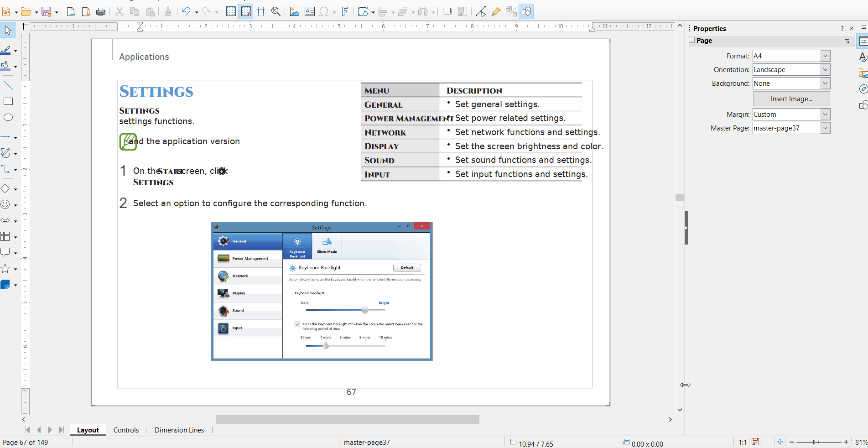Viewport: 868px width, 448px height.
Task: Save the document with Save icon
Action: coord(46,11)
